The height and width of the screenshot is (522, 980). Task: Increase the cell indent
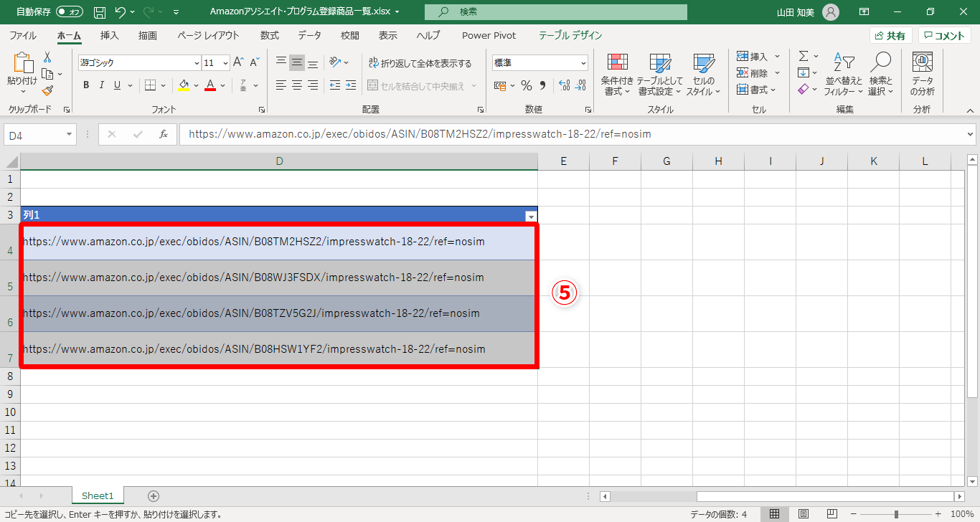351,85
